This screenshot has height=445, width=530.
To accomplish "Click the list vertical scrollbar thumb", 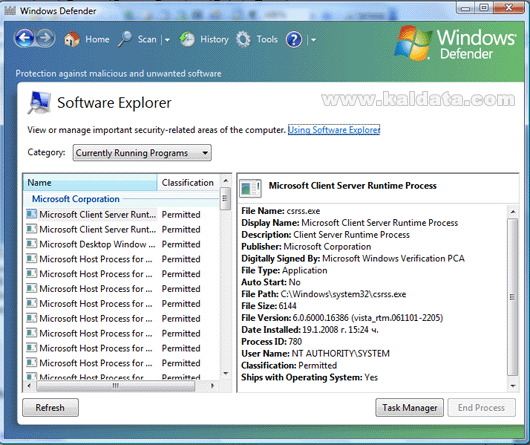I will (x=225, y=199).
